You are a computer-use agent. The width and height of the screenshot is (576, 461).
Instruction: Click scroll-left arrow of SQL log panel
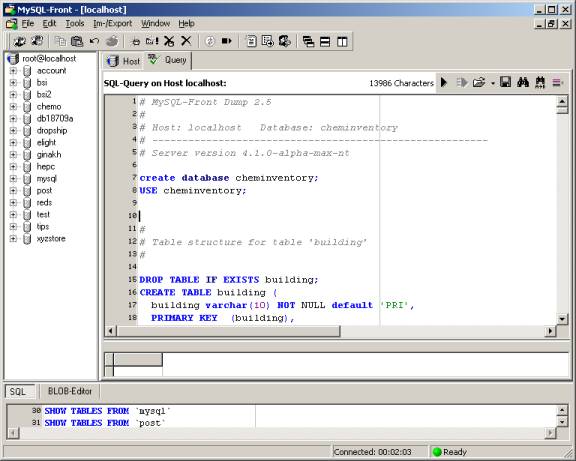pyautogui.click(x=12, y=433)
